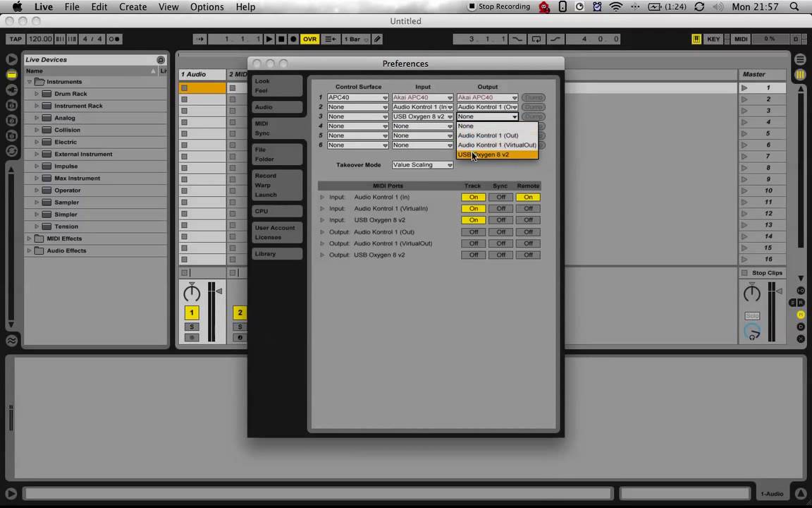Viewport: 812px width, 508px height.
Task: Toggle Sync for Input USB Oxygen 8 v2
Action: (500, 220)
